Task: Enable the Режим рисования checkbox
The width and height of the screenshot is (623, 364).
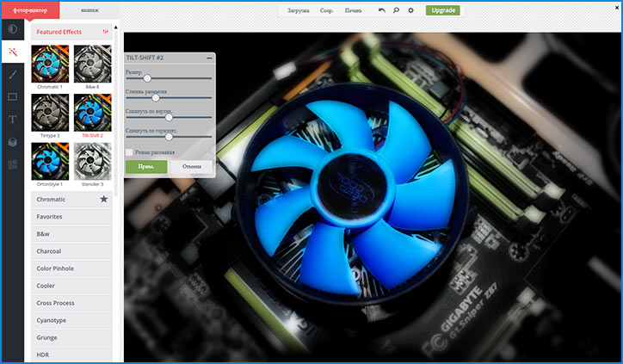Action: 129,152
